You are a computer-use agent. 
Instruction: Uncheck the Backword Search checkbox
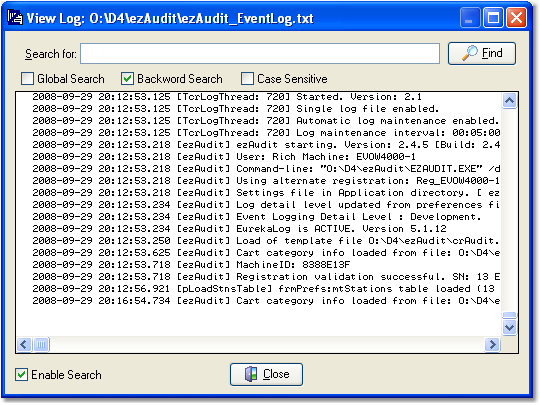(x=127, y=79)
